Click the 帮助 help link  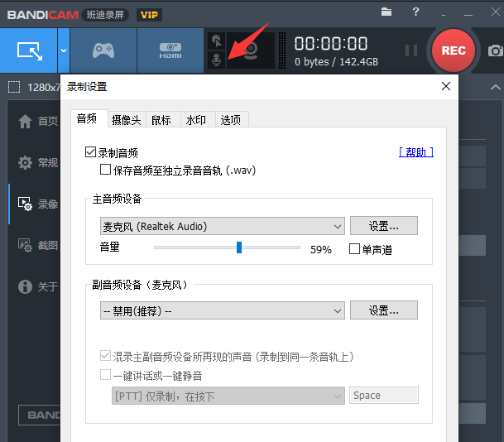click(416, 152)
